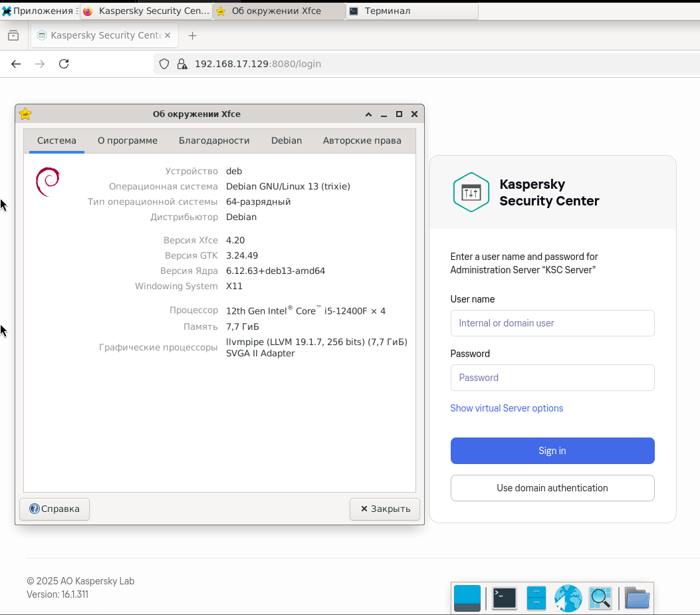Viewport: 700px width, 615px height.
Task: Reload the current page
Action: point(64,64)
